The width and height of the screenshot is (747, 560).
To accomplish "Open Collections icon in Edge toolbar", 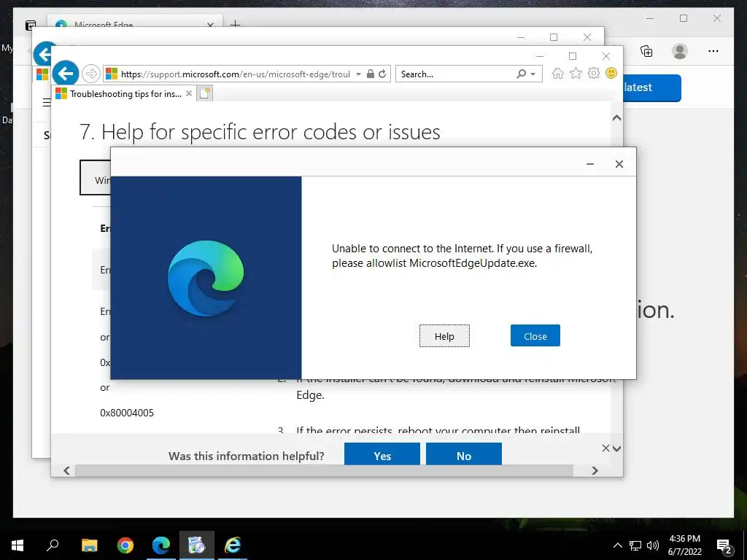I will (646, 51).
